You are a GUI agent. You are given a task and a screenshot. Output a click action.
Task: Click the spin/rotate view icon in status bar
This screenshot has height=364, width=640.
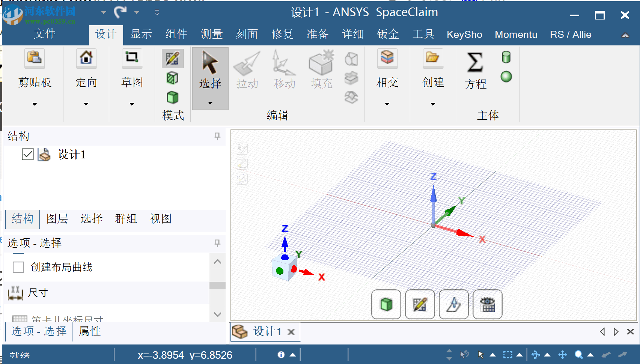pos(536,355)
